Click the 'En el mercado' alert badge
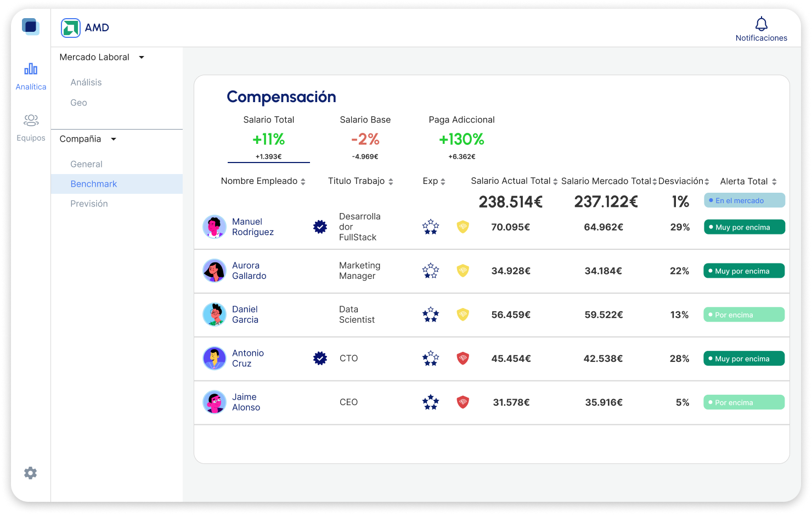This screenshot has width=812, height=515. 745,200
